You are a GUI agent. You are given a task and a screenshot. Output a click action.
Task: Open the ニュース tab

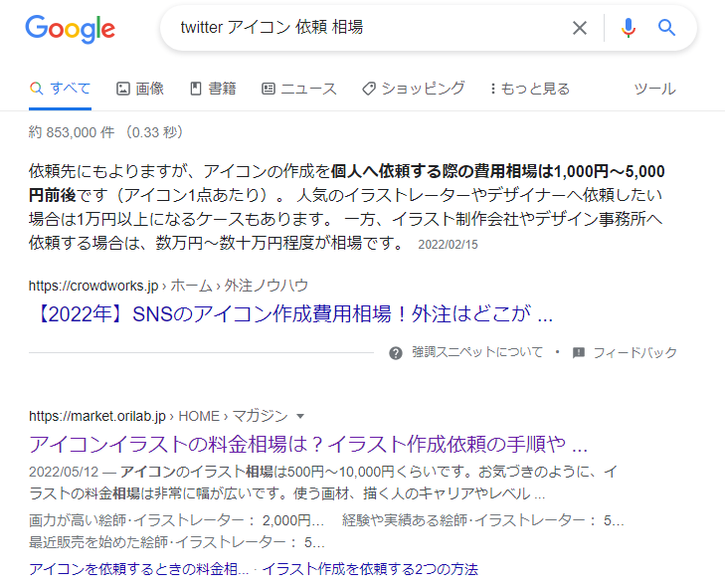pos(299,89)
